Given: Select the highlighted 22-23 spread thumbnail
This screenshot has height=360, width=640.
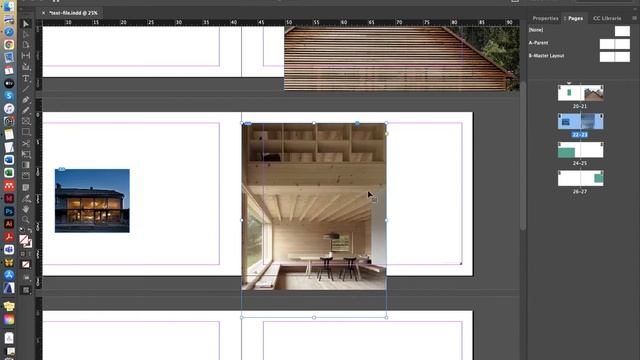Looking at the screenshot, I should (580, 121).
